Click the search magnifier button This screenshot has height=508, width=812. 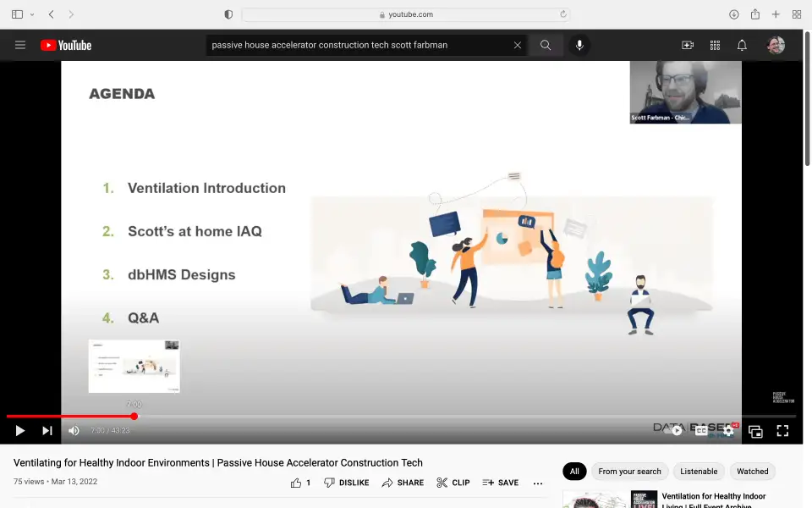click(546, 46)
